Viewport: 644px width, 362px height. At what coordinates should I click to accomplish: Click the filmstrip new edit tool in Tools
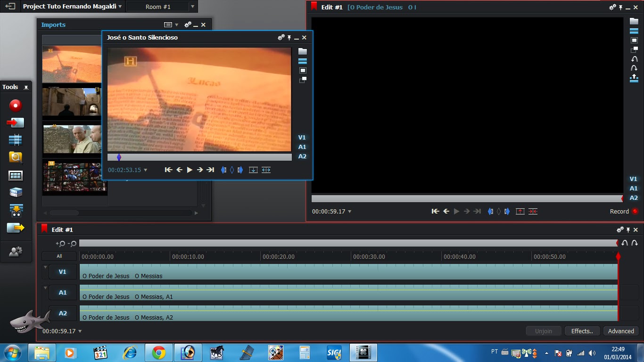click(x=16, y=140)
